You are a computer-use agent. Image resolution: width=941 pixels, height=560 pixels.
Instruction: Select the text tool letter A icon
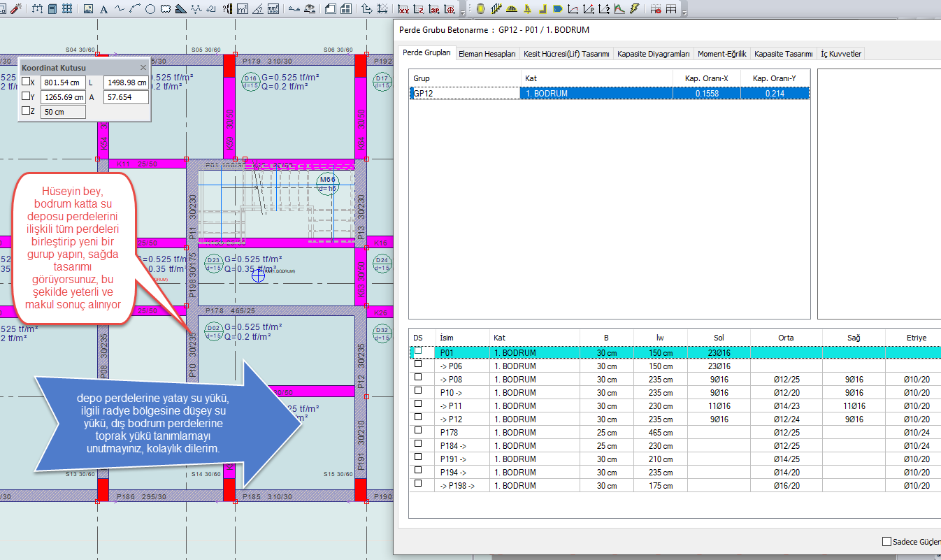(104, 9)
